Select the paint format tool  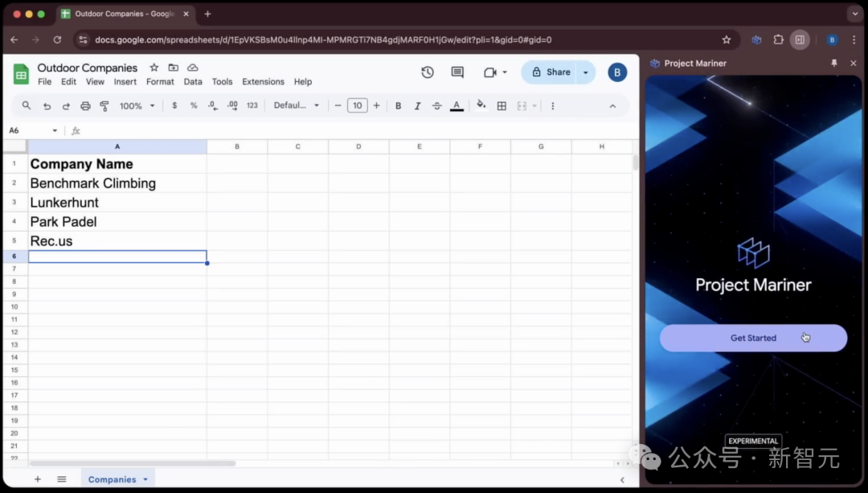click(x=104, y=106)
